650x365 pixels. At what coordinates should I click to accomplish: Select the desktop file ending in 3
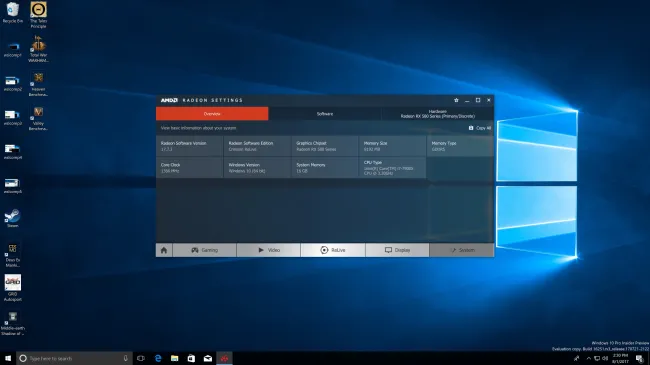(12, 117)
